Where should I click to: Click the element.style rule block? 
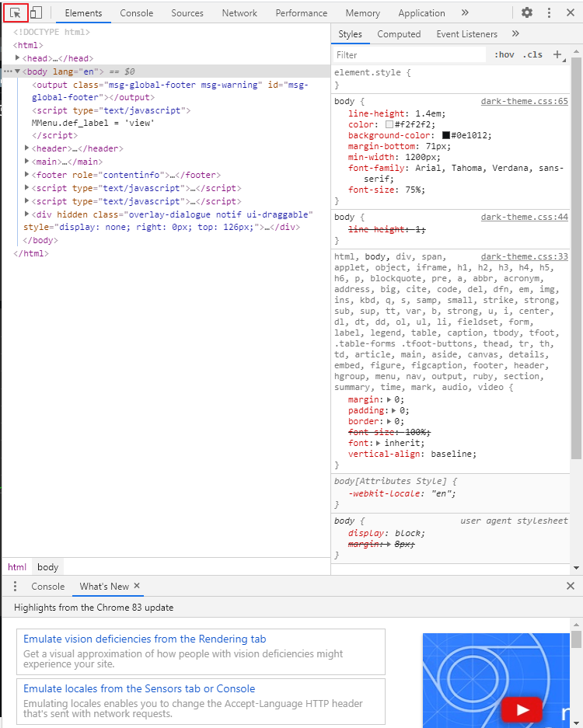tap(452, 78)
